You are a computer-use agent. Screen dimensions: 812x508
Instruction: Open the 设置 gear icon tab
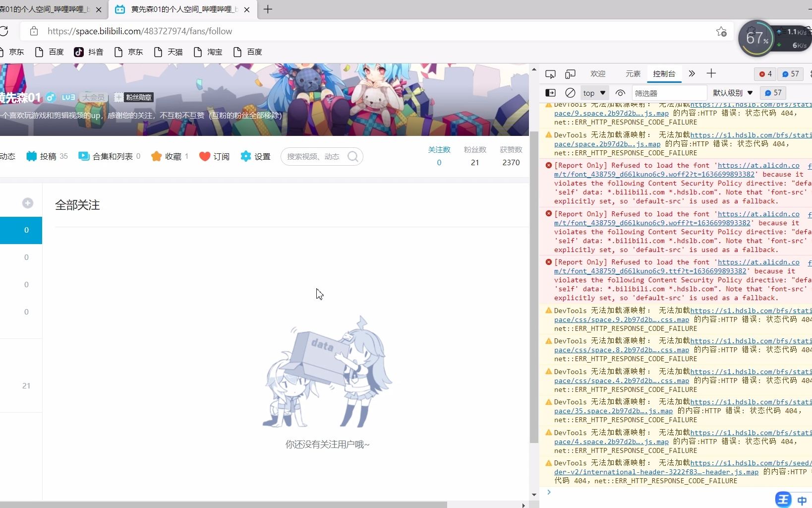pos(246,156)
